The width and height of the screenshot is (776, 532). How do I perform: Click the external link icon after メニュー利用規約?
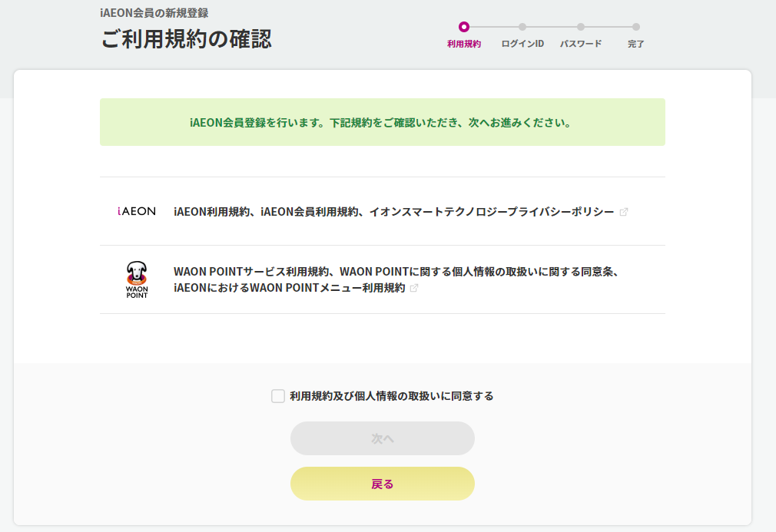click(414, 288)
